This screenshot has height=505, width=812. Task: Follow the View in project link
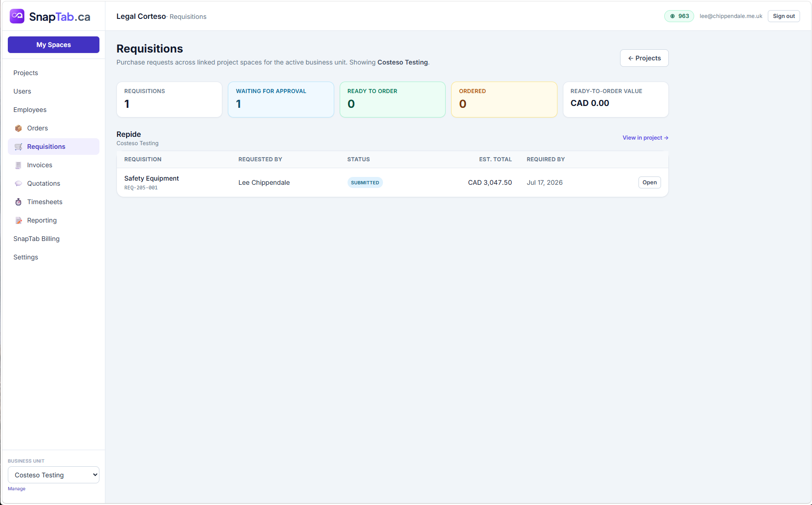(x=645, y=138)
